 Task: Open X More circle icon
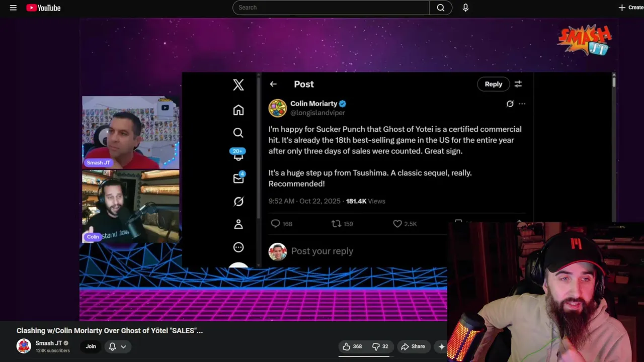pos(238,247)
